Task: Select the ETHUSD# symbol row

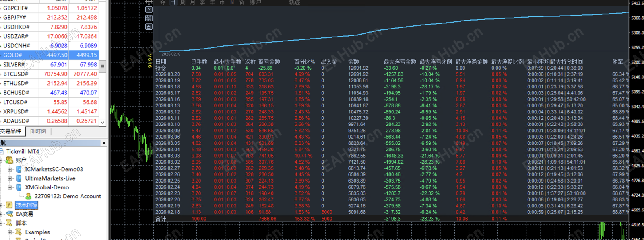Action: click(x=49, y=83)
